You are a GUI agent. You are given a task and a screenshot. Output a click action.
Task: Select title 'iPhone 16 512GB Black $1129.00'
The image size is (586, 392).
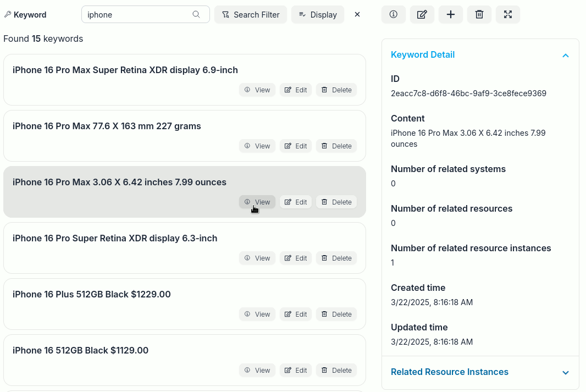[80, 351]
